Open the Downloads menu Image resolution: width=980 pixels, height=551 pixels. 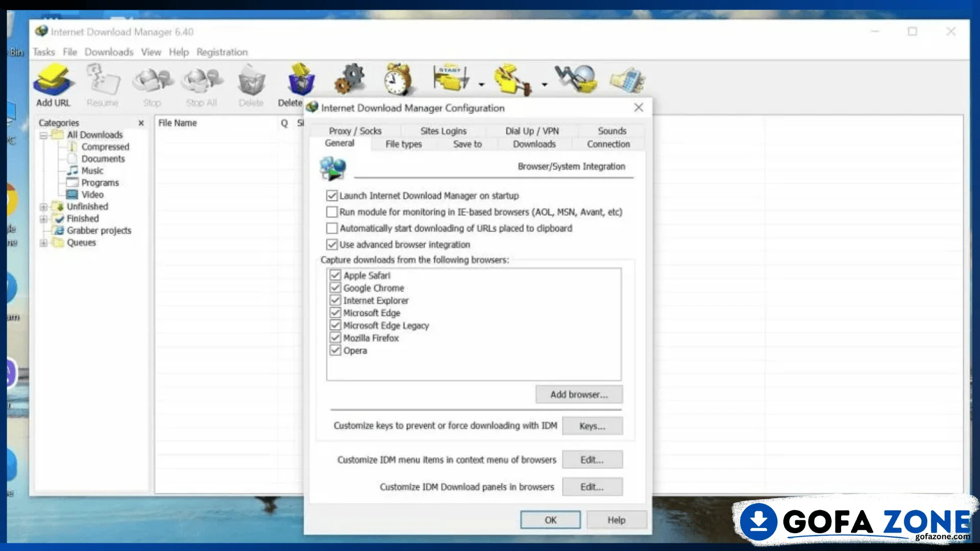coord(109,52)
